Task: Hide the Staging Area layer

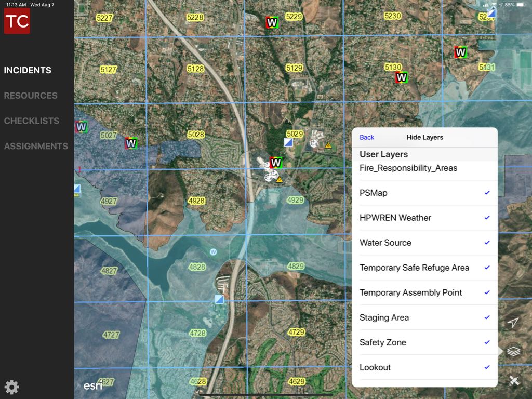Action: [x=424, y=317]
